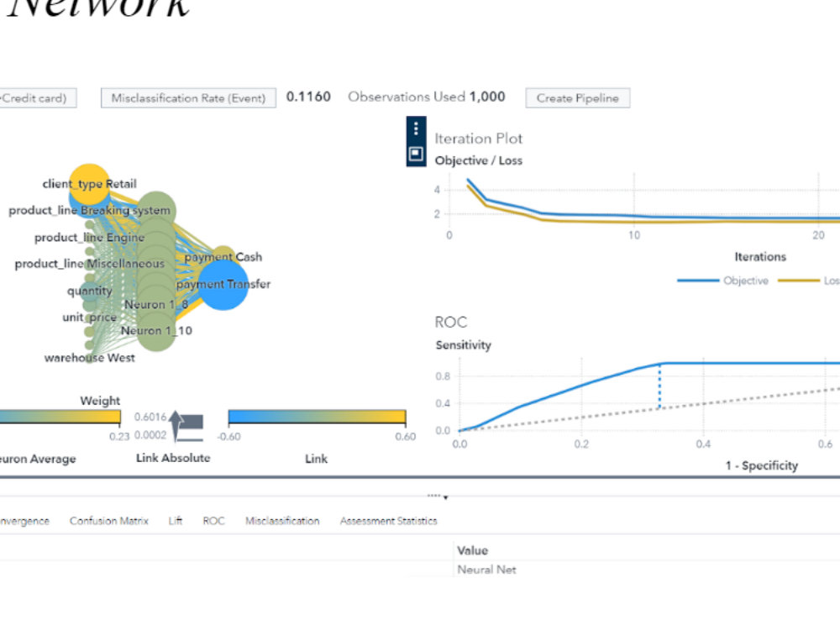840x630 pixels.
Task: Click the Objective / Loss axis title
Action: coord(479,160)
